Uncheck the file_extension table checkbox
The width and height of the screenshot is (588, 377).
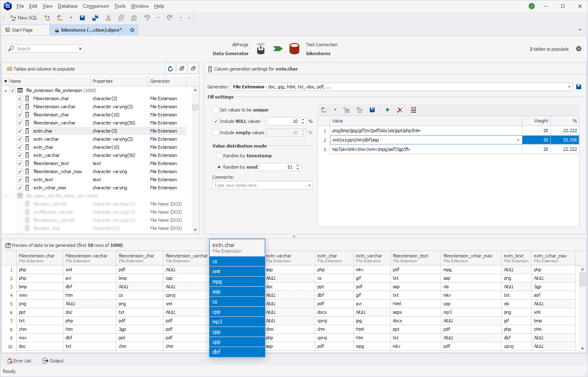(x=13, y=90)
